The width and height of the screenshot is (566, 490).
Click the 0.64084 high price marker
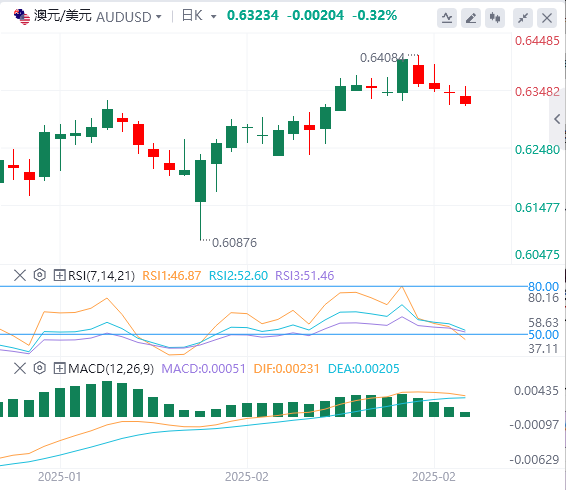[x=382, y=58]
